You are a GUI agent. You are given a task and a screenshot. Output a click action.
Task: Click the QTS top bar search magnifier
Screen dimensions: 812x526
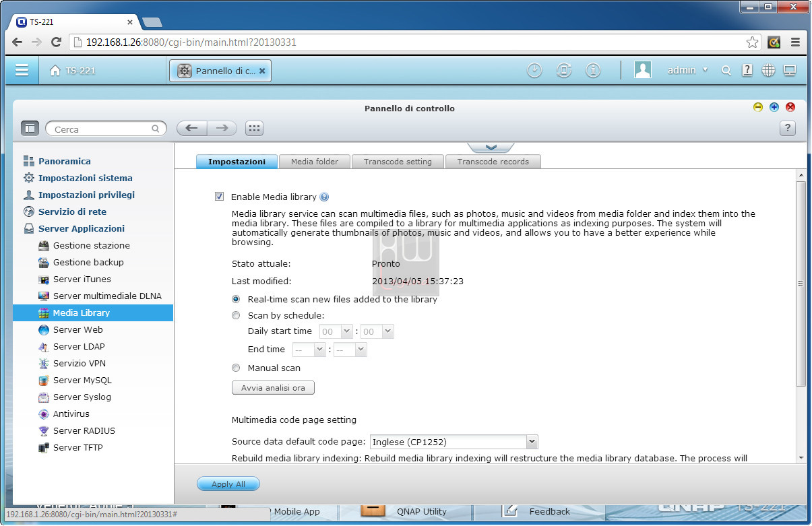(x=726, y=71)
